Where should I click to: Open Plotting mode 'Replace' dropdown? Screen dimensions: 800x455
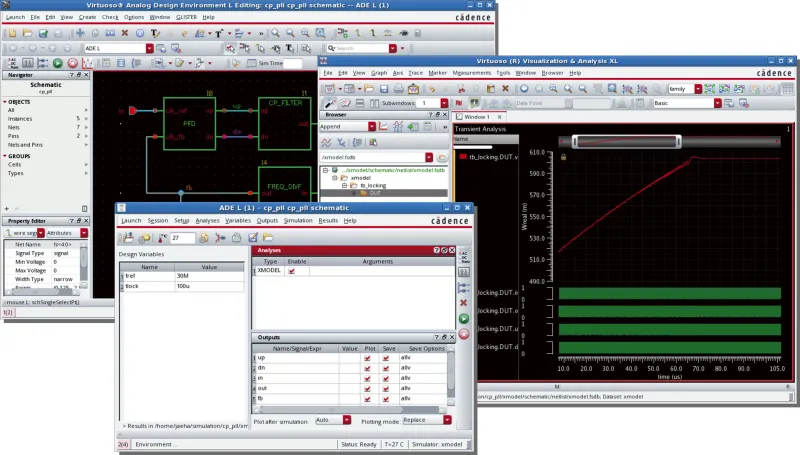[x=447, y=420]
